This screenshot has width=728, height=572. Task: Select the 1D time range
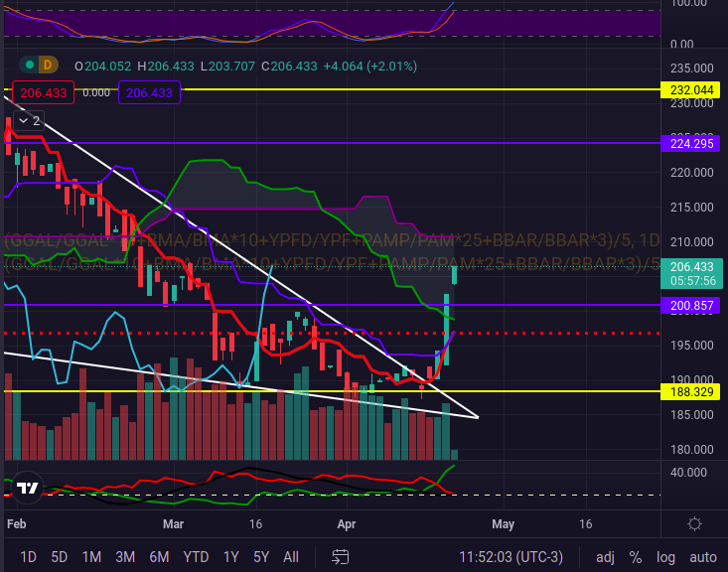pyautogui.click(x=28, y=556)
